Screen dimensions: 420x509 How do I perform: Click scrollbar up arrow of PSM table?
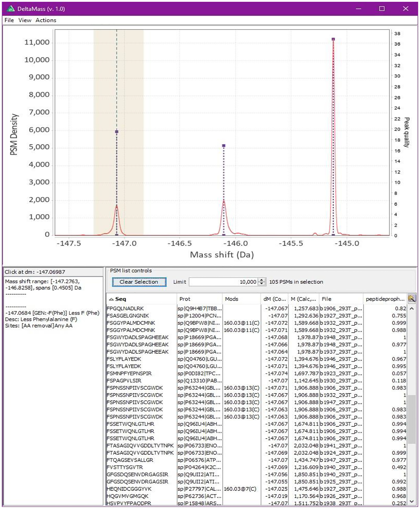[x=412, y=309]
